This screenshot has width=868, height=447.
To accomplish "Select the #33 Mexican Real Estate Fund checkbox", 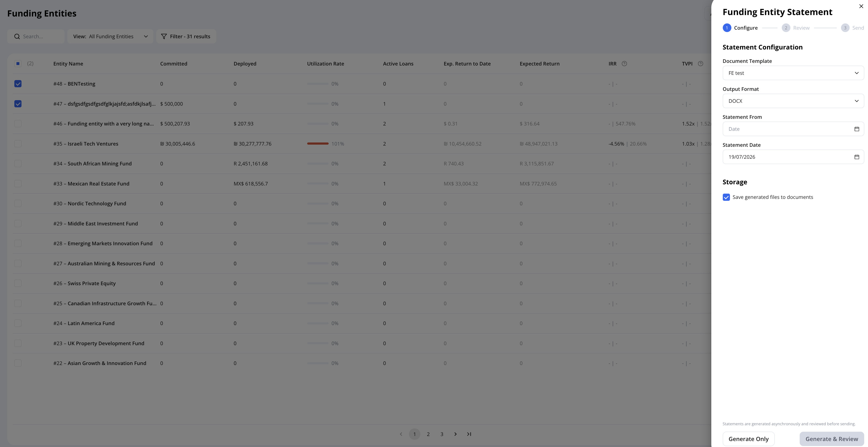I will pos(18,184).
